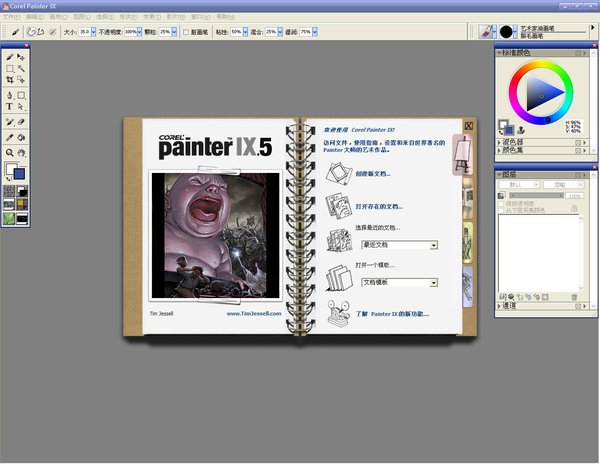The width and height of the screenshot is (600, 464).
Task: Click the blue main color swatch in toolbox
Action: 19,174
